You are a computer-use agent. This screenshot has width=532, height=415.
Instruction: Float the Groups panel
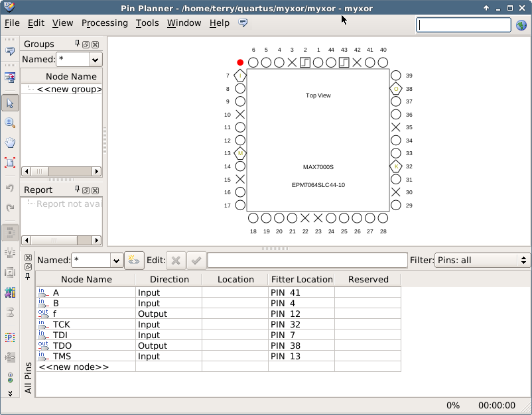86,45
